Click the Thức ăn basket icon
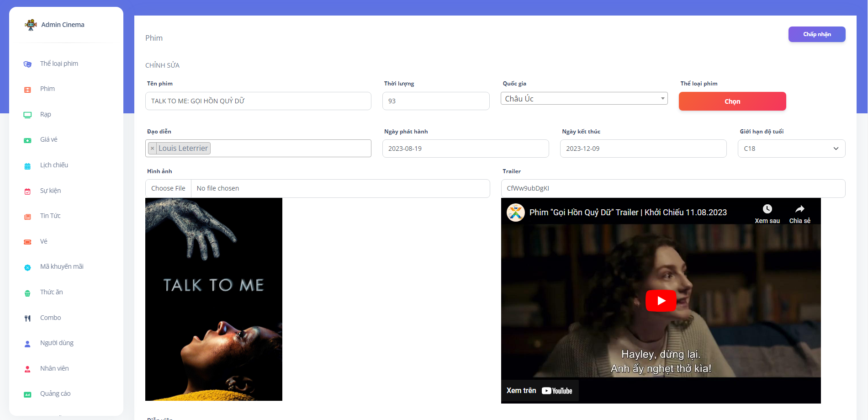This screenshot has width=868, height=420. point(27,293)
